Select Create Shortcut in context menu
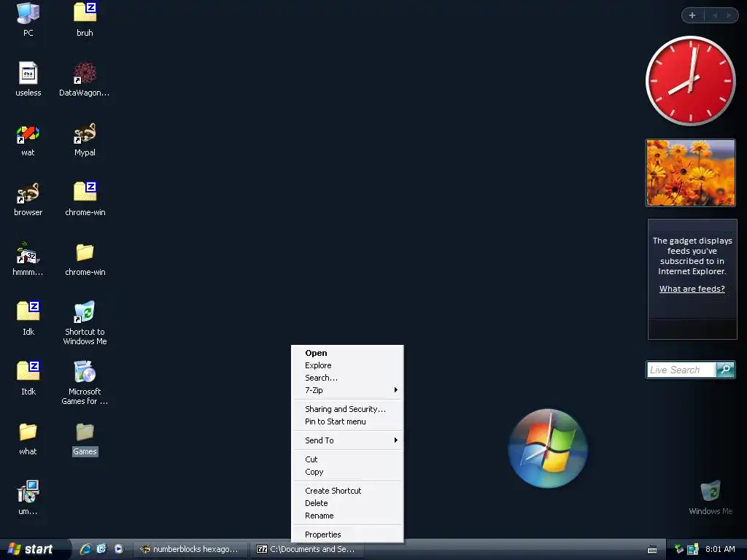Image resolution: width=747 pixels, height=560 pixels. [x=347, y=491]
